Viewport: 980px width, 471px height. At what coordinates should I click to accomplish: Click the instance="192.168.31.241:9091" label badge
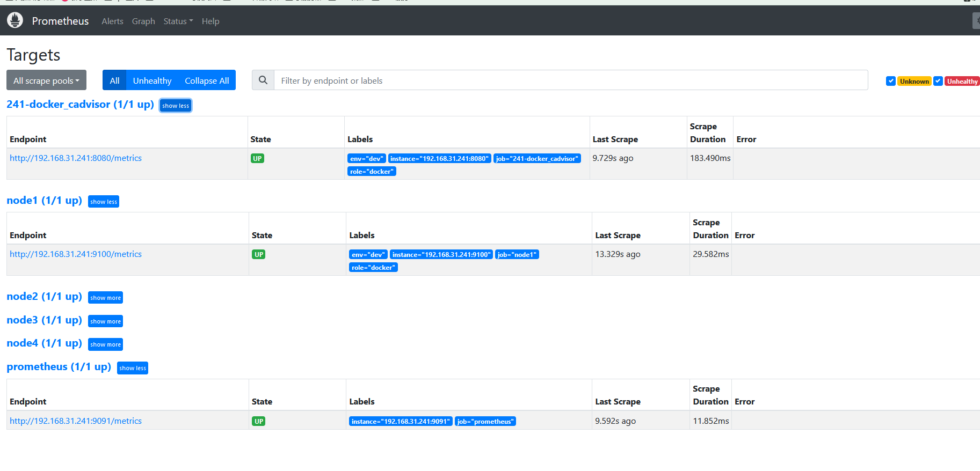coord(401,422)
